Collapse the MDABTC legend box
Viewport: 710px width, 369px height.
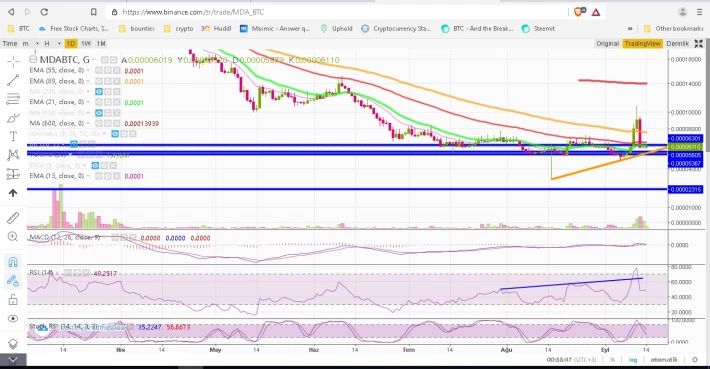(x=33, y=59)
